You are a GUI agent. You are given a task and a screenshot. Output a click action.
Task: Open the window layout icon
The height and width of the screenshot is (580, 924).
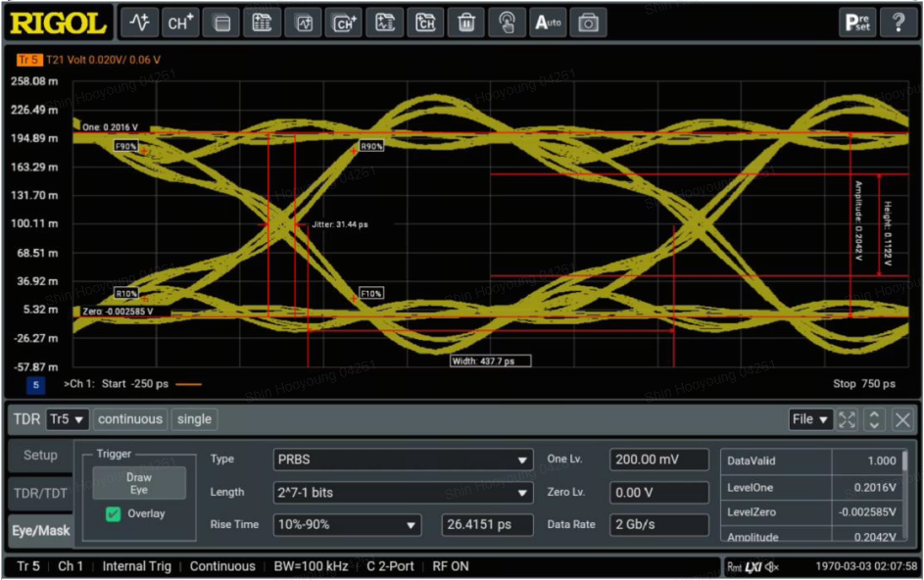(221, 23)
